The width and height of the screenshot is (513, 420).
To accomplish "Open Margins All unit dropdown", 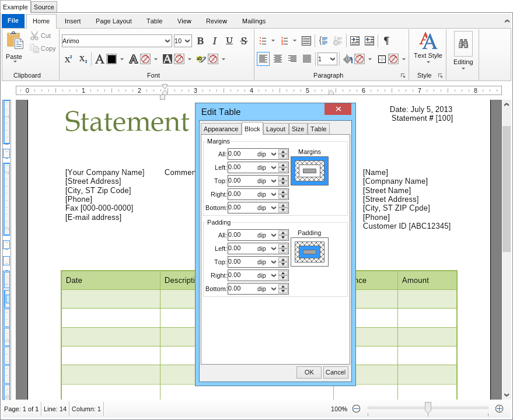I will [274, 154].
